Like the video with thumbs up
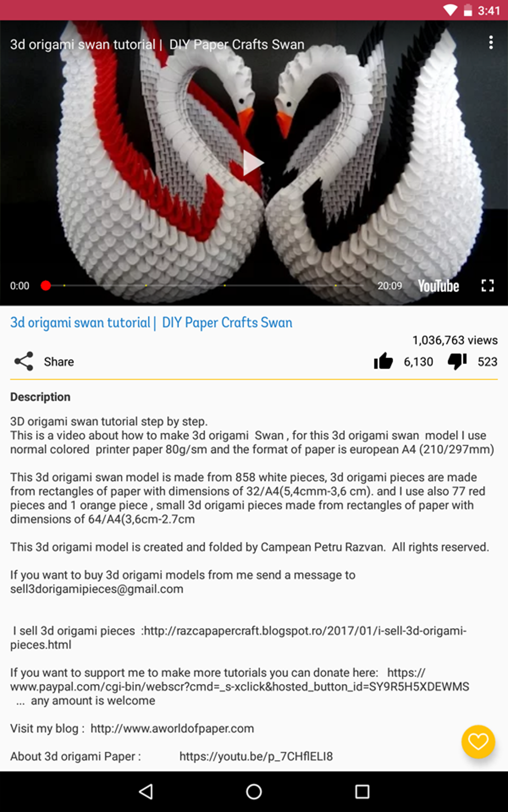The height and width of the screenshot is (812, 508). 383,362
